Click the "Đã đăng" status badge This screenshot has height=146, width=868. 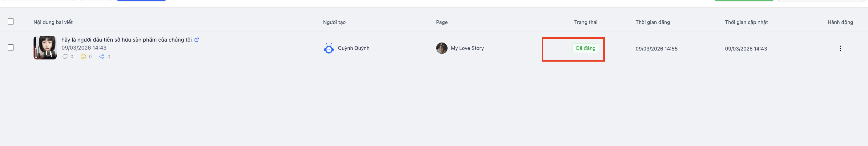pos(586,48)
